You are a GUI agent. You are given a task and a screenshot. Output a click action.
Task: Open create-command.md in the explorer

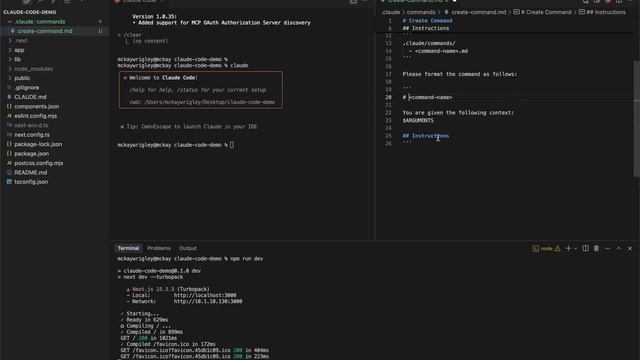[x=45, y=31]
